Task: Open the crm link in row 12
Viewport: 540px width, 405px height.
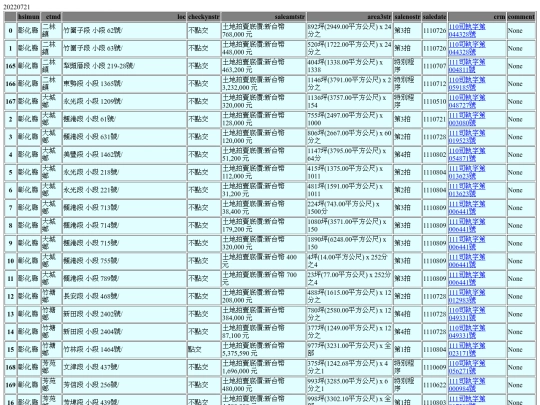Action: coord(467,296)
